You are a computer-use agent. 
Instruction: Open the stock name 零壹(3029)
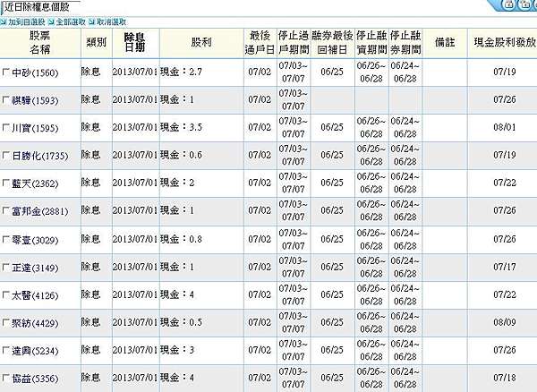(x=35, y=241)
